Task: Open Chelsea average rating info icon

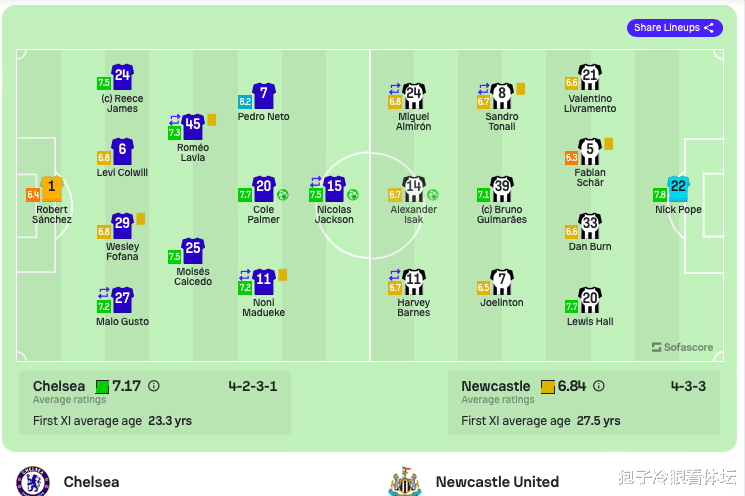Action: point(153,386)
